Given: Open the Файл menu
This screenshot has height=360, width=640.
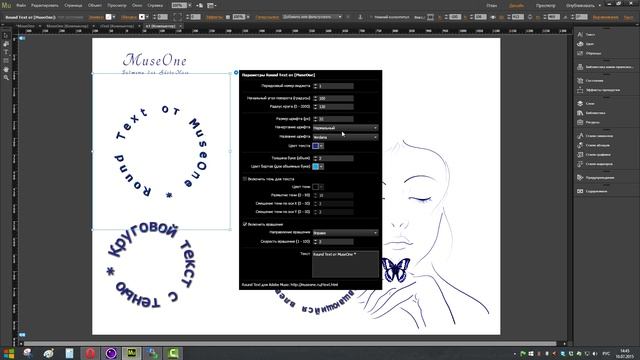Looking at the screenshot, I should (21, 6).
